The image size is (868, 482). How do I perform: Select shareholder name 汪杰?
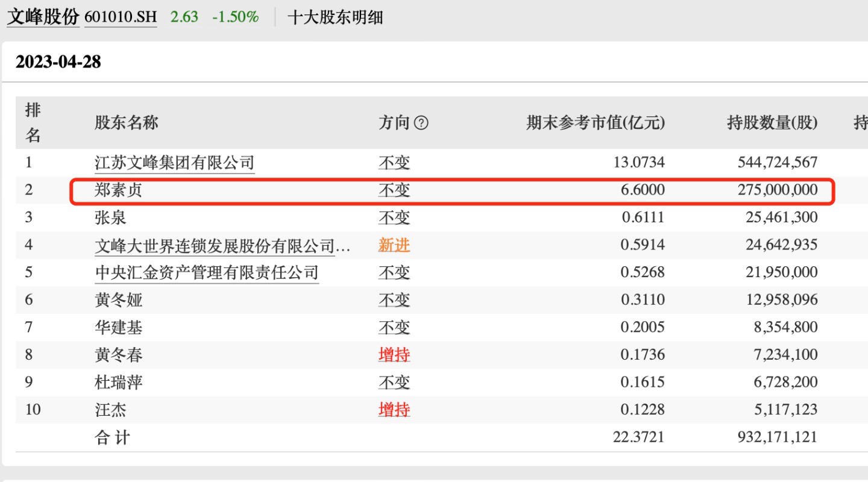(110, 410)
